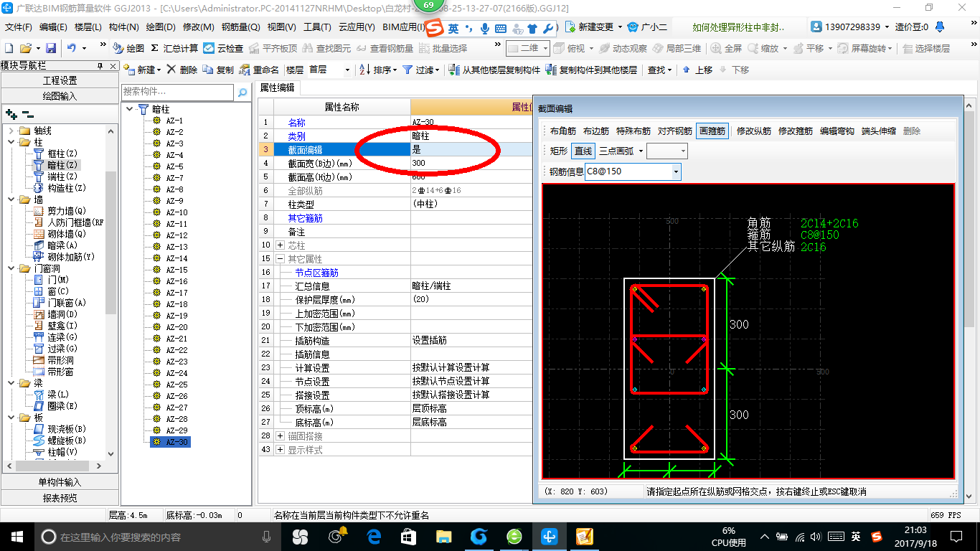Open the 云应用(Y) menu

coord(357,27)
